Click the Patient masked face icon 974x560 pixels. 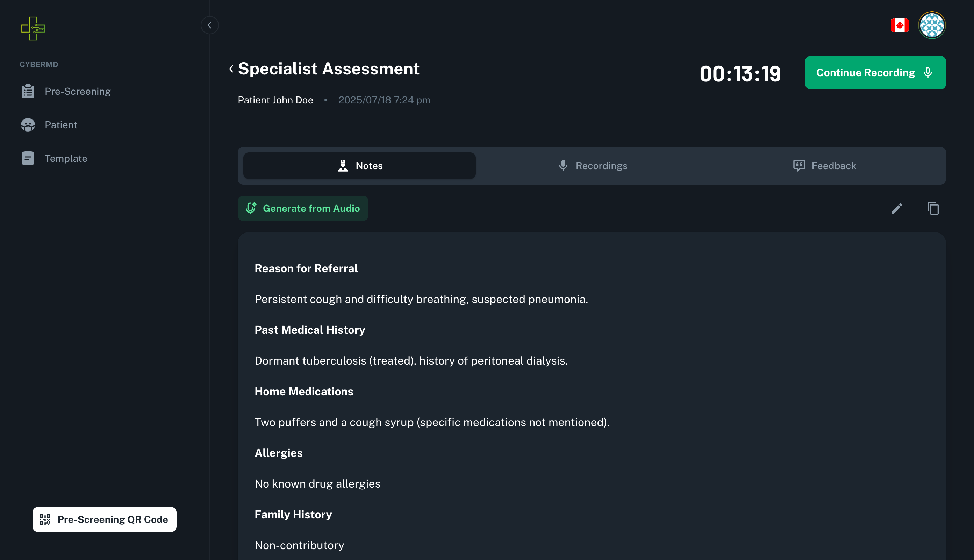28,125
